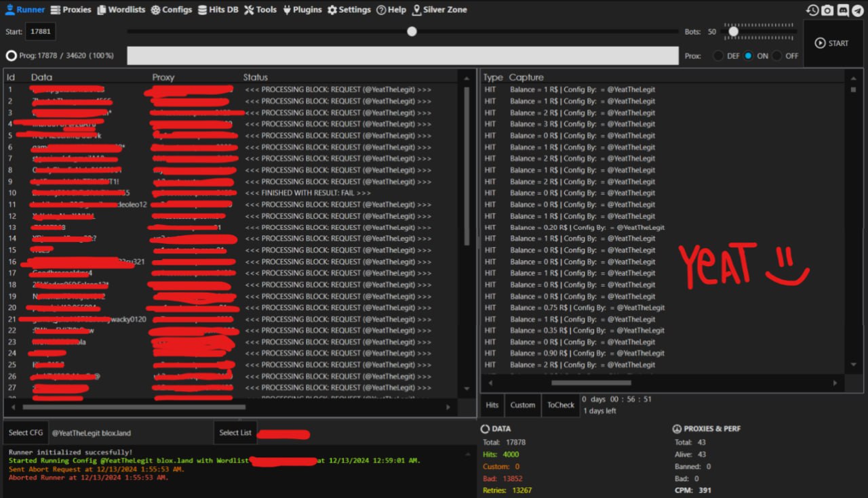Go to the Configs tab
The width and height of the screenshot is (868, 498).
[x=172, y=10]
